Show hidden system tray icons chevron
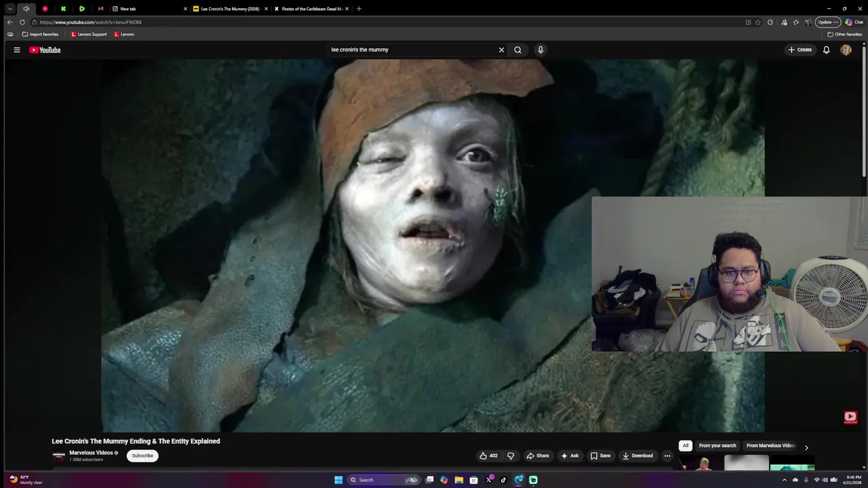The height and width of the screenshot is (488, 868). [x=785, y=480]
